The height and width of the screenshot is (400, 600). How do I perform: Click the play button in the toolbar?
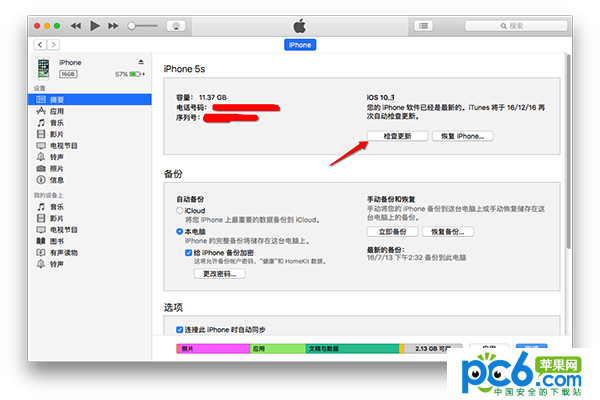tap(95, 23)
